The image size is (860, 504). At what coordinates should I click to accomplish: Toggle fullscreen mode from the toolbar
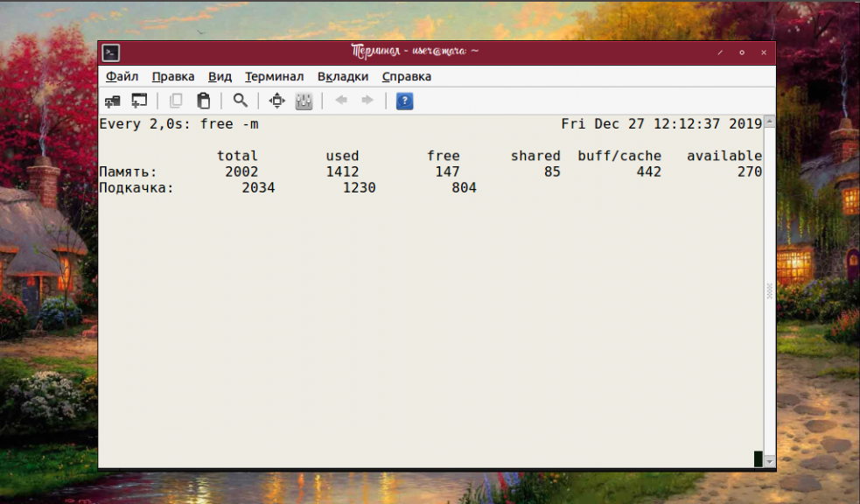277,101
